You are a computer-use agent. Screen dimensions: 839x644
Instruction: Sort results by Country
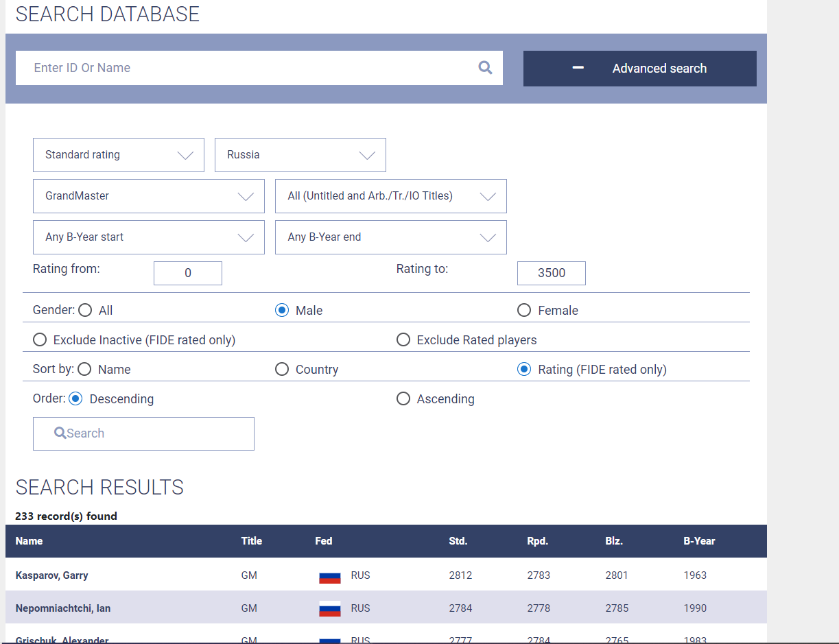pyautogui.click(x=282, y=370)
